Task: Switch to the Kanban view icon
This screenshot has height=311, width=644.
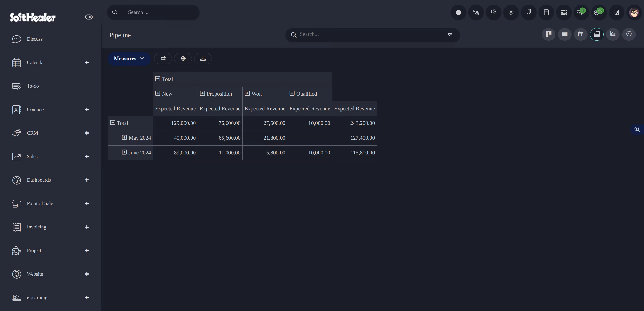Action: coord(549,34)
